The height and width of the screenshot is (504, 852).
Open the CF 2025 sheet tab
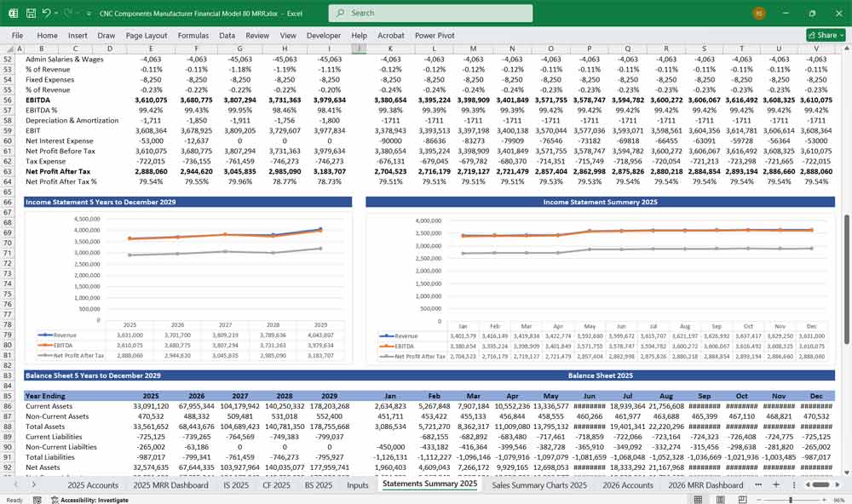[x=277, y=485]
